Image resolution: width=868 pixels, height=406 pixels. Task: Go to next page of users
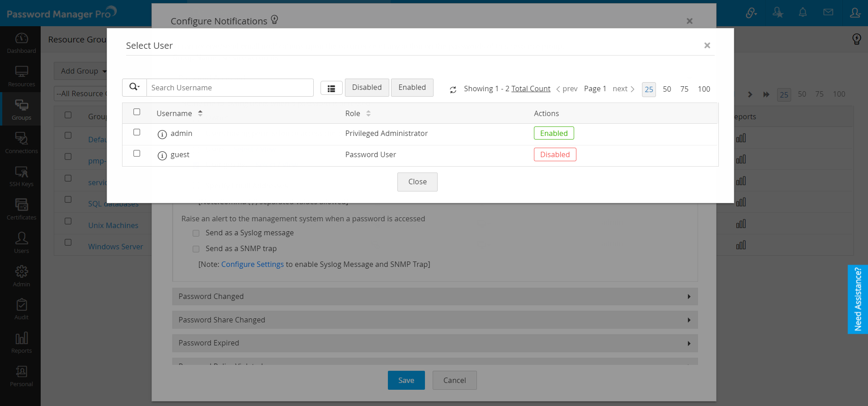point(623,89)
